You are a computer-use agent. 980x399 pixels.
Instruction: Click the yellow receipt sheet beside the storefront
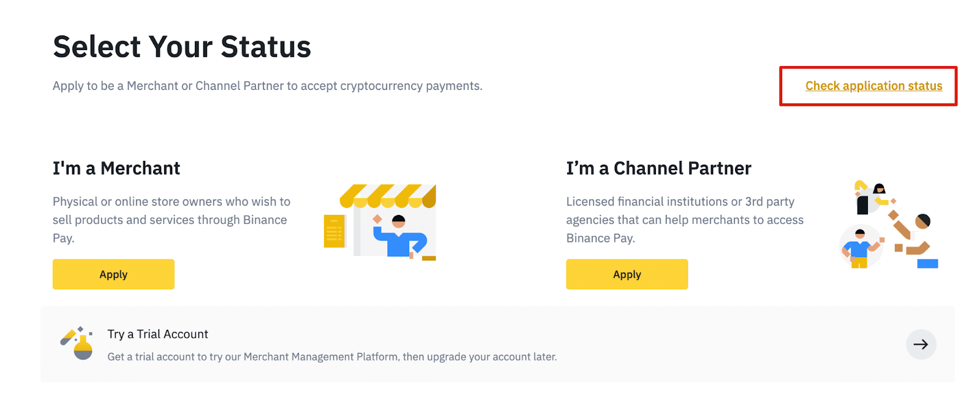[334, 231]
